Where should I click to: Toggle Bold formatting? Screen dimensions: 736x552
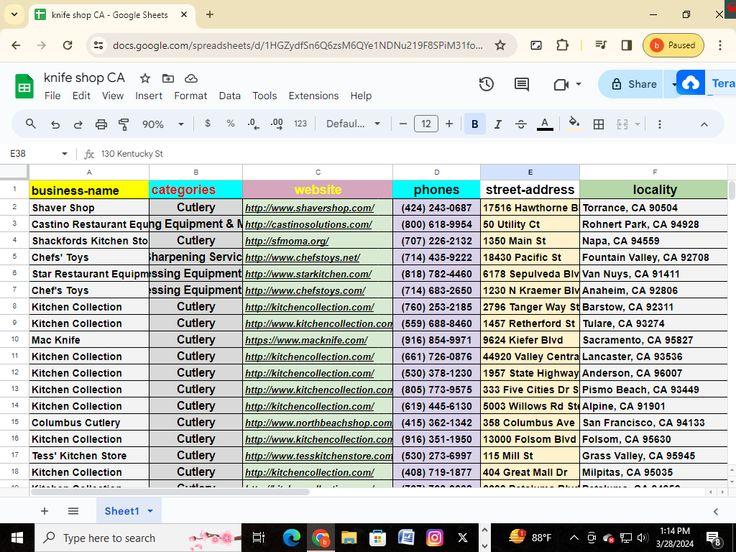pos(474,124)
